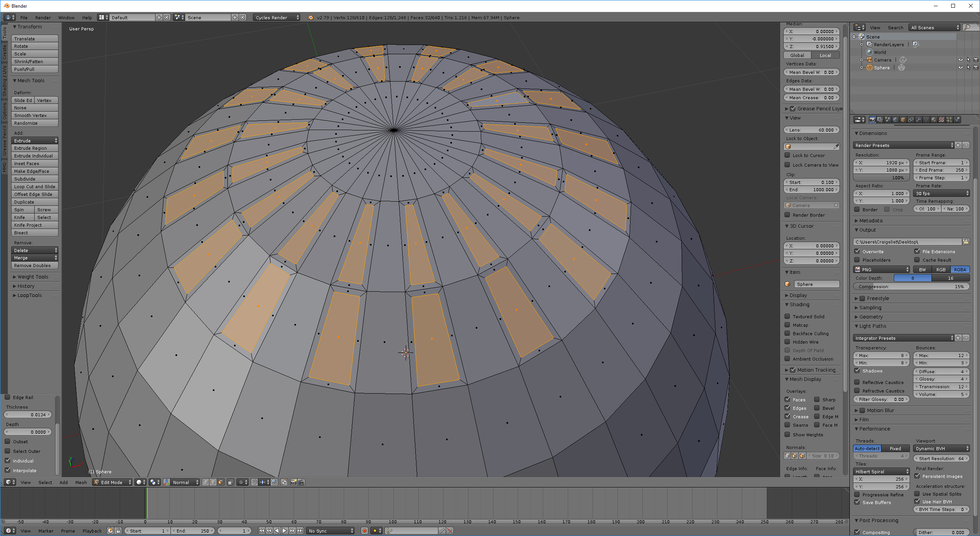Enable Edge Rail checkbox

click(x=8, y=397)
